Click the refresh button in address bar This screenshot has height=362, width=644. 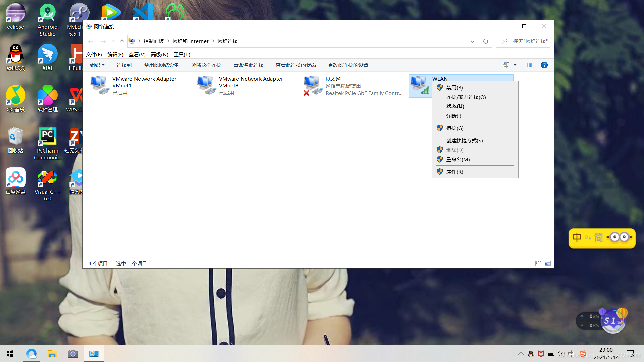(x=485, y=41)
